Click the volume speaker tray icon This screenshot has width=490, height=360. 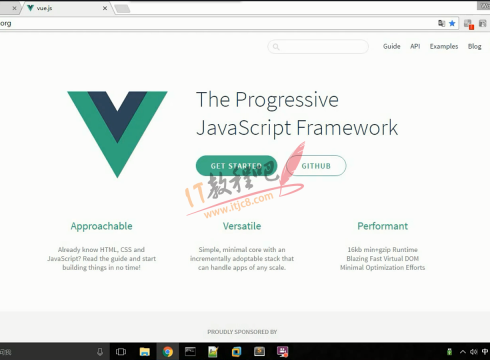(474, 352)
